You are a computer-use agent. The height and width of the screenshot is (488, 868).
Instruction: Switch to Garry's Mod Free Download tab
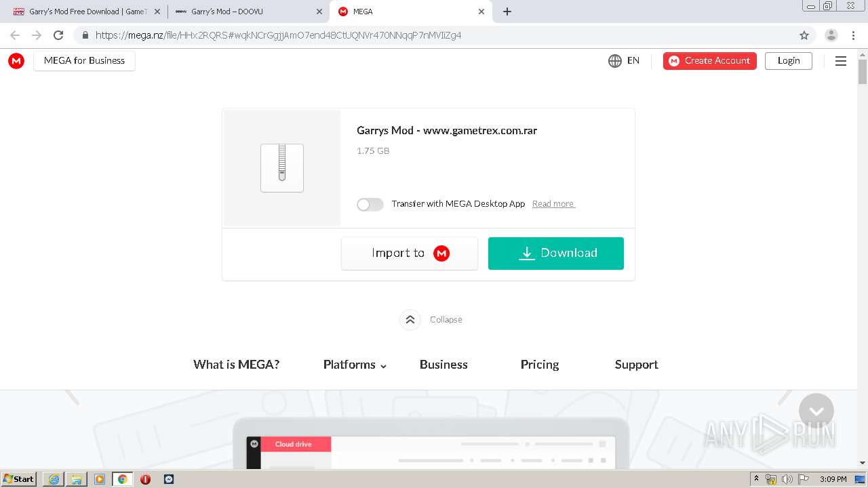(x=87, y=12)
